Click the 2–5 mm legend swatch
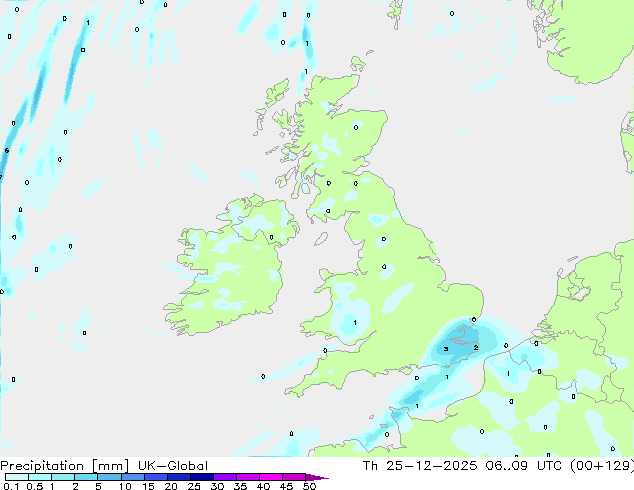This screenshot has height=490, width=634. [86, 477]
